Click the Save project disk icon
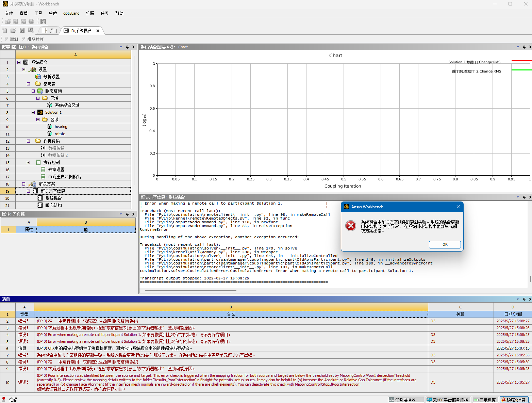This screenshot has height=403, width=532. pos(22,30)
